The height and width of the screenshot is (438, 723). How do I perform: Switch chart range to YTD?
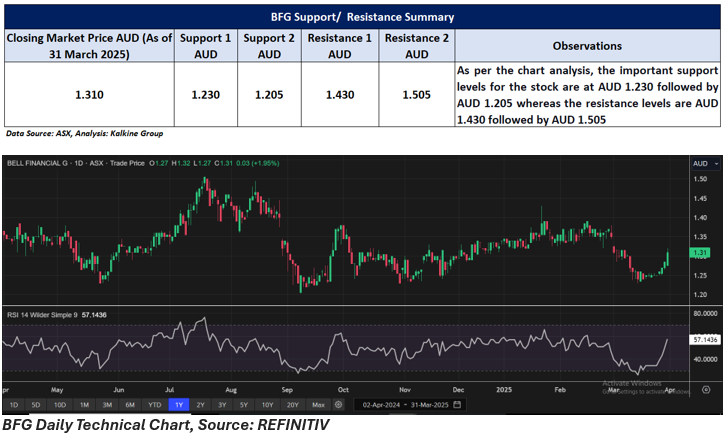click(154, 405)
